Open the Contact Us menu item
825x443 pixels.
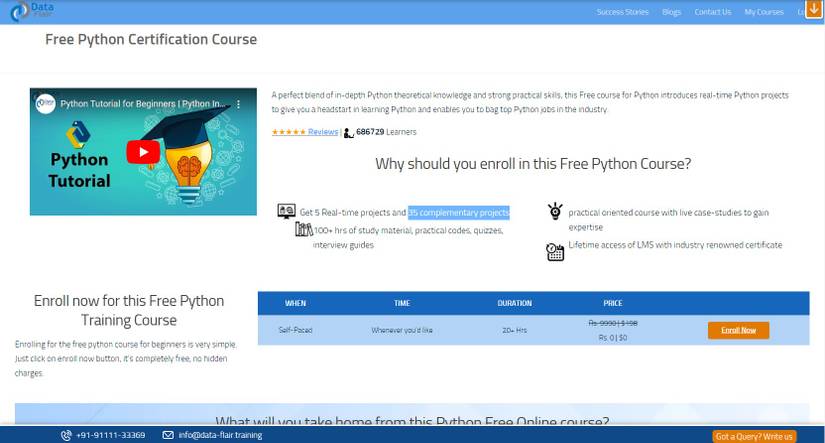(x=712, y=12)
